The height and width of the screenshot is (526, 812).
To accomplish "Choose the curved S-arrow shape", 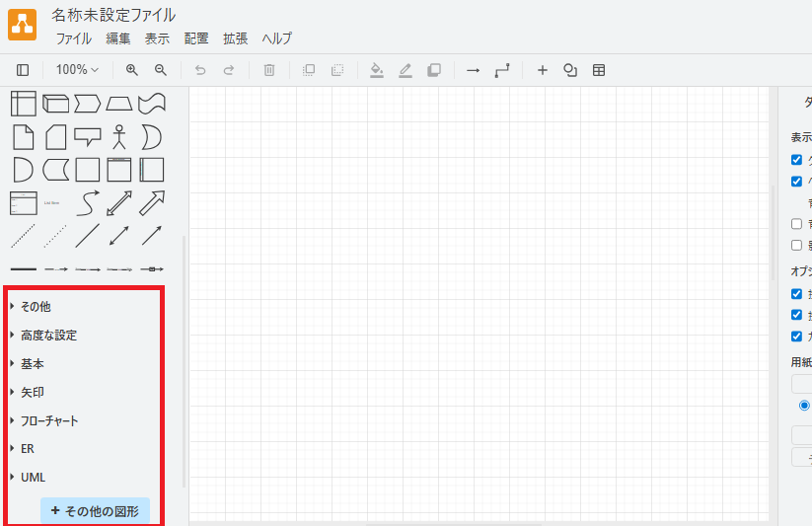I will coord(88,202).
